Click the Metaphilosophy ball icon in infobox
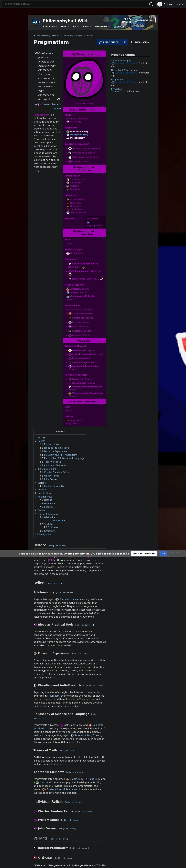Screen dimensions: 186x868 [x=68, y=135]
